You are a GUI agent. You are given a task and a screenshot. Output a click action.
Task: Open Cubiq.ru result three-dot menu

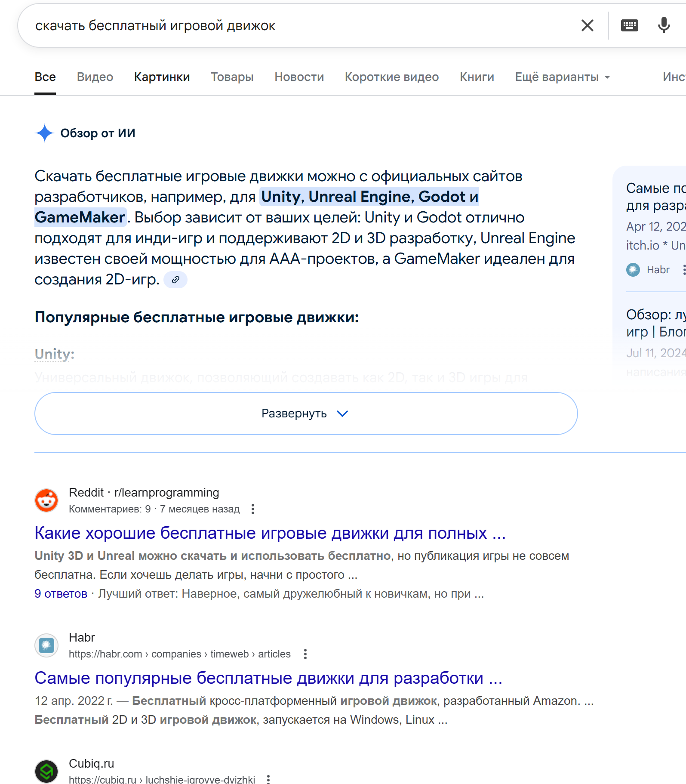point(268,779)
